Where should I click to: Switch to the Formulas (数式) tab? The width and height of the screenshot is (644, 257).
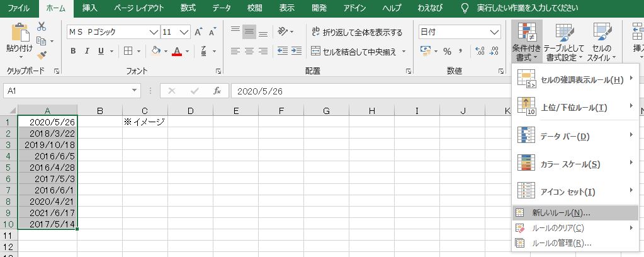[188, 8]
